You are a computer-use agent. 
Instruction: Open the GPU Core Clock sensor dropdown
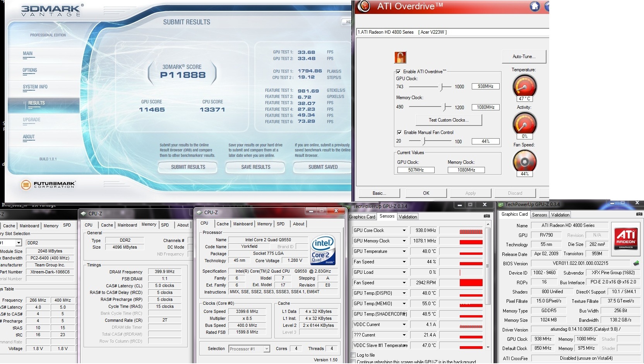(x=404, y=230)
